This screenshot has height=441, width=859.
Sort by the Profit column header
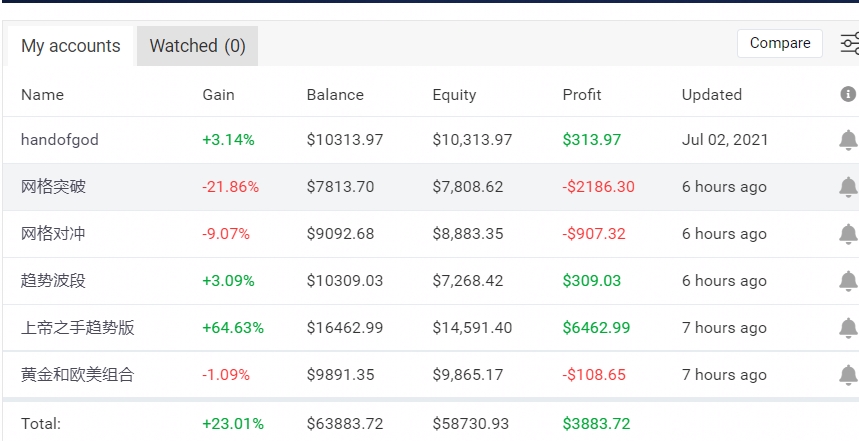point(582,95)
